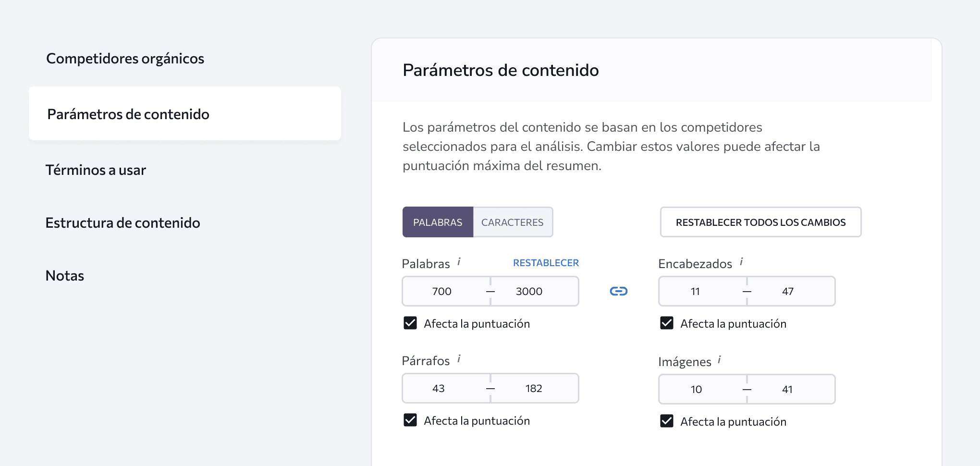Image resolution: width=980 pixels, height=466 pixels.
Task: Select the PALABRAS tab
Action: pyautogui.click(x=438, y=222)
